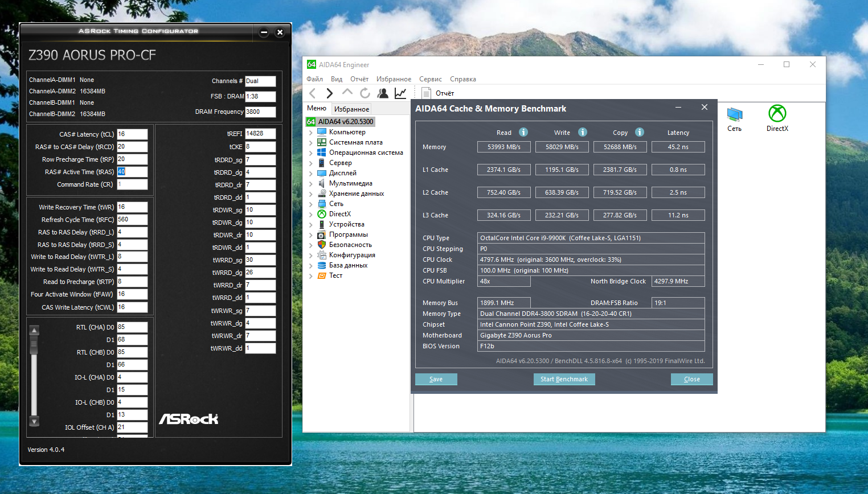Click the forward arrow in AIDA64 toolbar
Image resolution: width=868 pixels, height=494 pixels.
coord(329,93)
